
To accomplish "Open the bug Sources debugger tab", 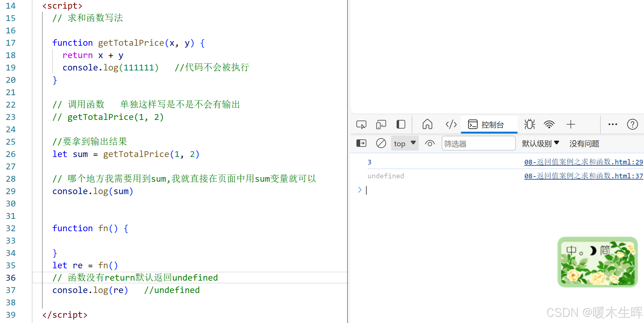I will click(530, 124).
